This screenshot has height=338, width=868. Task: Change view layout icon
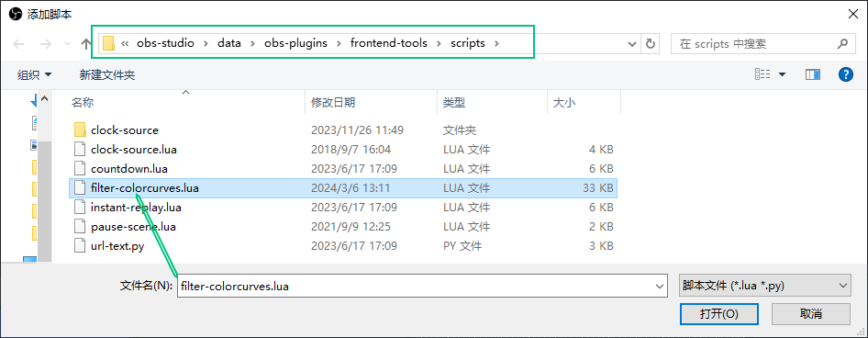pyautogui.click(x=763, y=74)
